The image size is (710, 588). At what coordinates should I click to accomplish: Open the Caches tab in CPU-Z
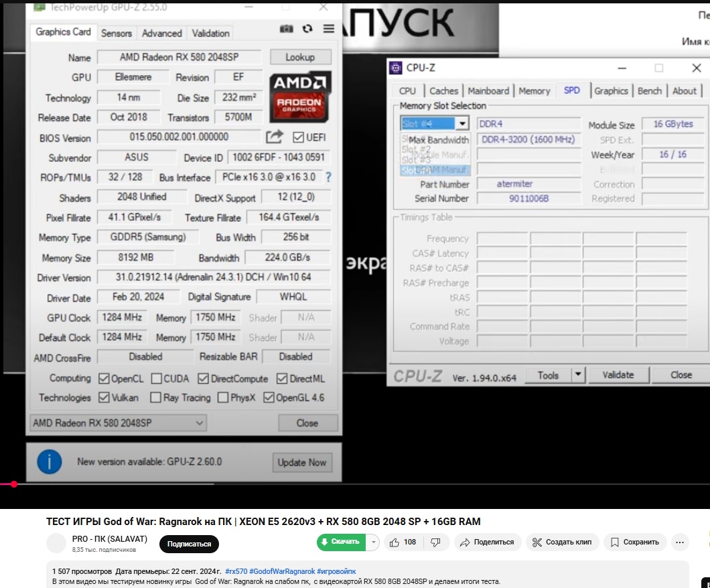443,91
